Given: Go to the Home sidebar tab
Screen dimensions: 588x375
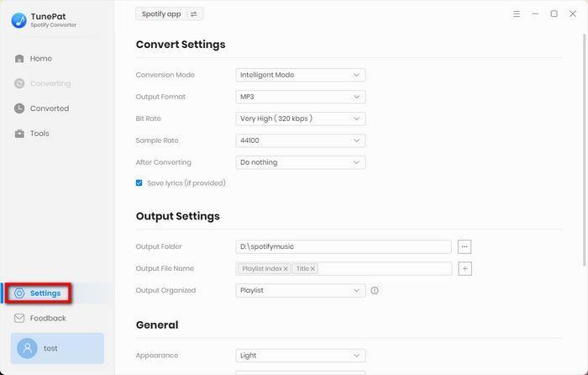Looking at the screenshot, I should point(40,59).
